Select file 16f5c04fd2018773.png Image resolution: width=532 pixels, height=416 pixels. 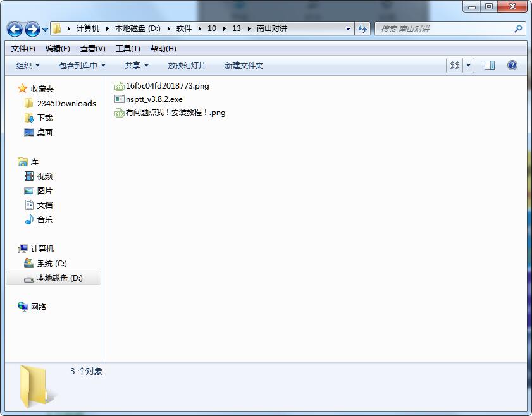[x=167, y=86]
